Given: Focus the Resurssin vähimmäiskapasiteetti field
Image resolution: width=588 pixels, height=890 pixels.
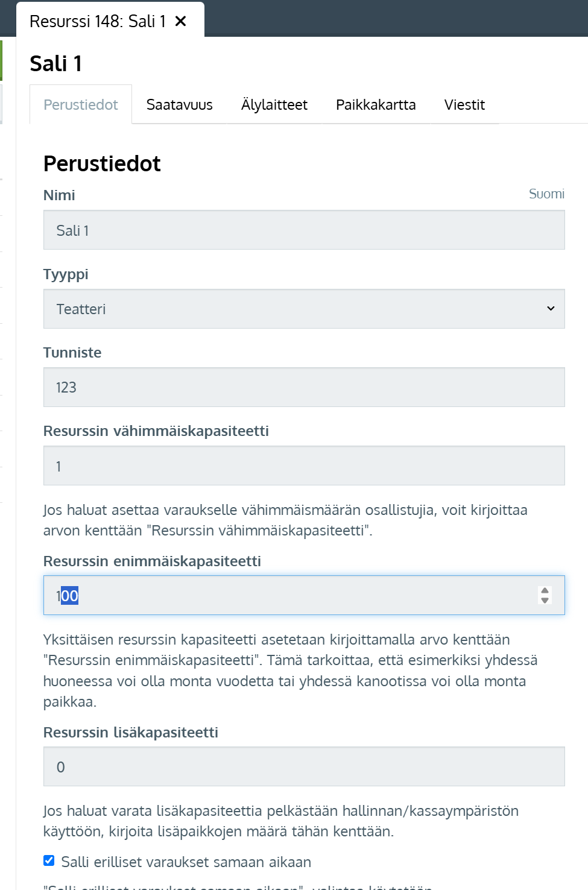Looking at the screenshot, I should tap(304, 466).
